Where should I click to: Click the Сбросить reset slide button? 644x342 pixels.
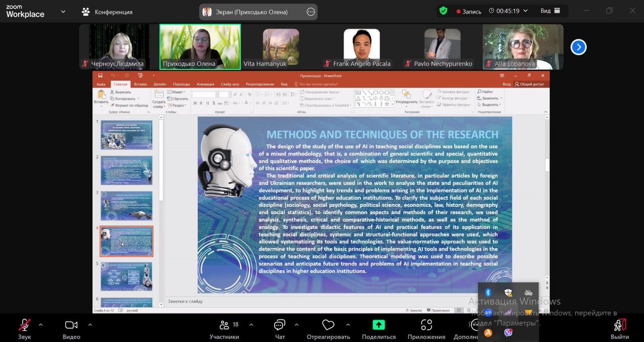click(178, 99)
